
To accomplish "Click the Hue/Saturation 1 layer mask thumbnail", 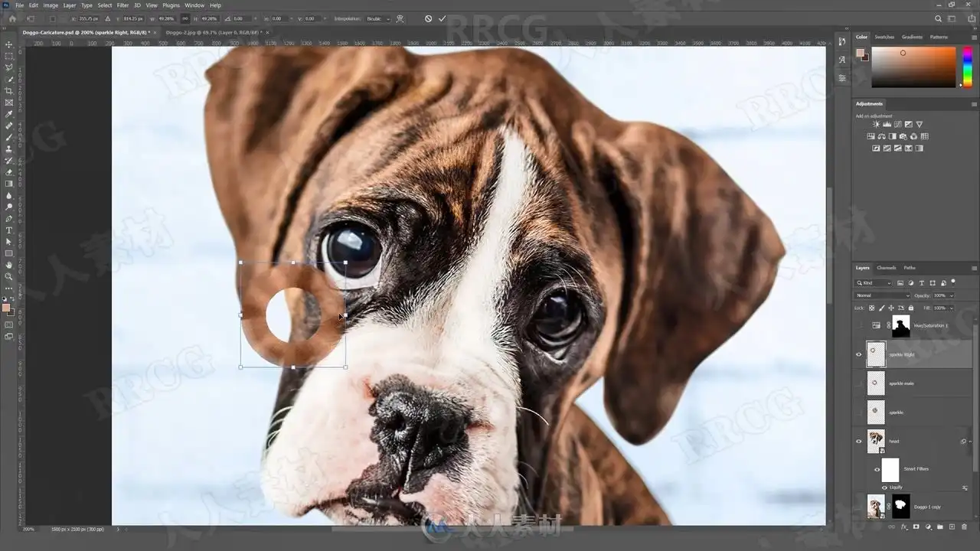I will [901, 325].
